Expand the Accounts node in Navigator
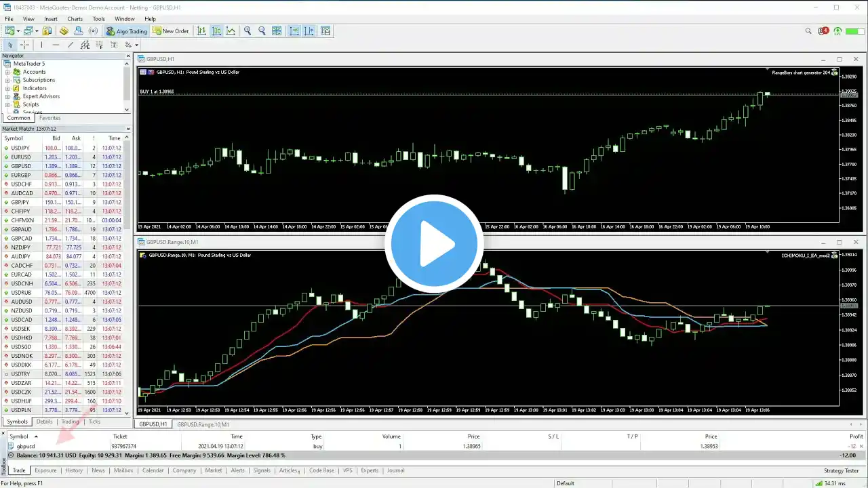868x488 pixels. pyautogui.click(x=7, y=72)
